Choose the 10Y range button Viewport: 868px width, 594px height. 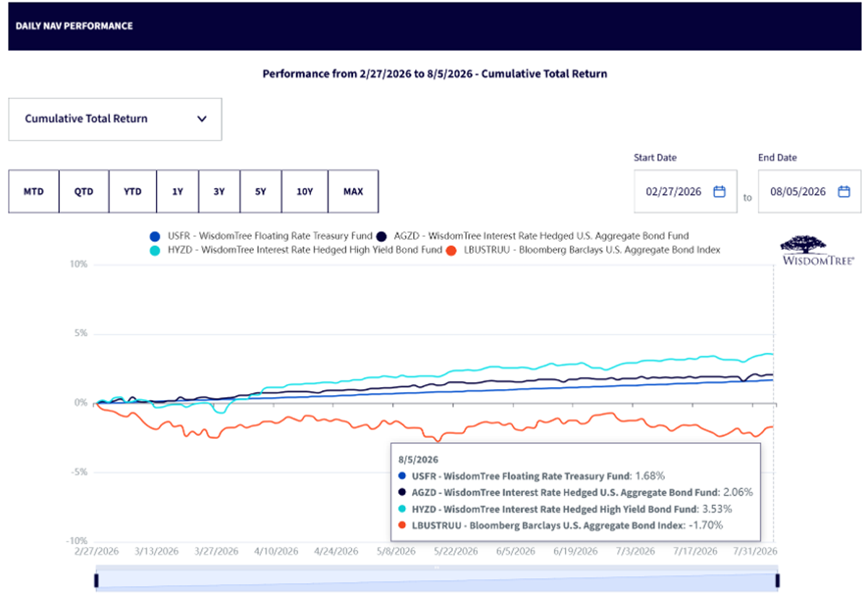pyautogui.click(x=305, y=192)
